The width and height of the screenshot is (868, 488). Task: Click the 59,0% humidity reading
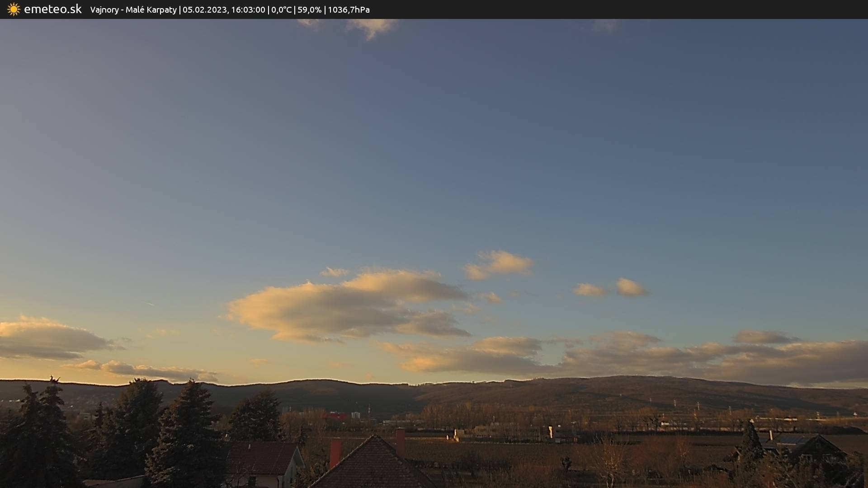point(309,10)
